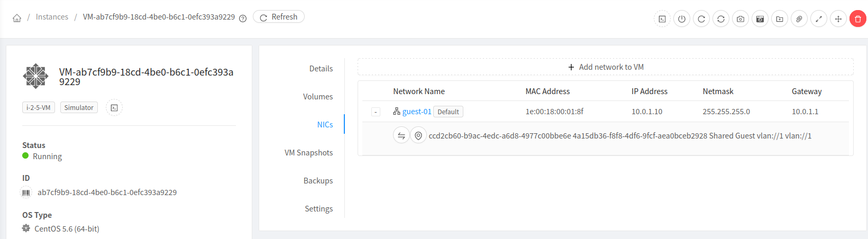Open the VM console from the top toolbar
This screenshot has width=868, height=239.
point(662,19)
